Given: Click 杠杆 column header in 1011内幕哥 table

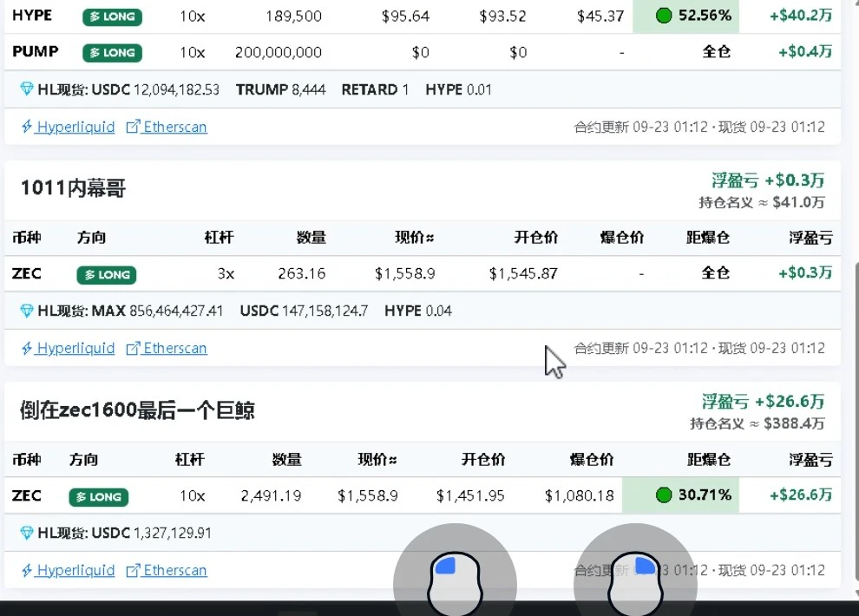Looking at the screenshot, I should [220, 238].
